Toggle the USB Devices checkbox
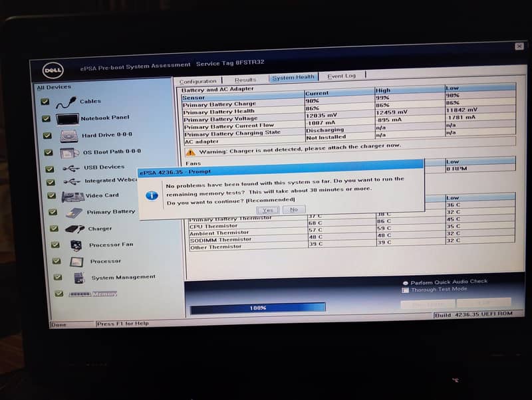 coord(50,169)
